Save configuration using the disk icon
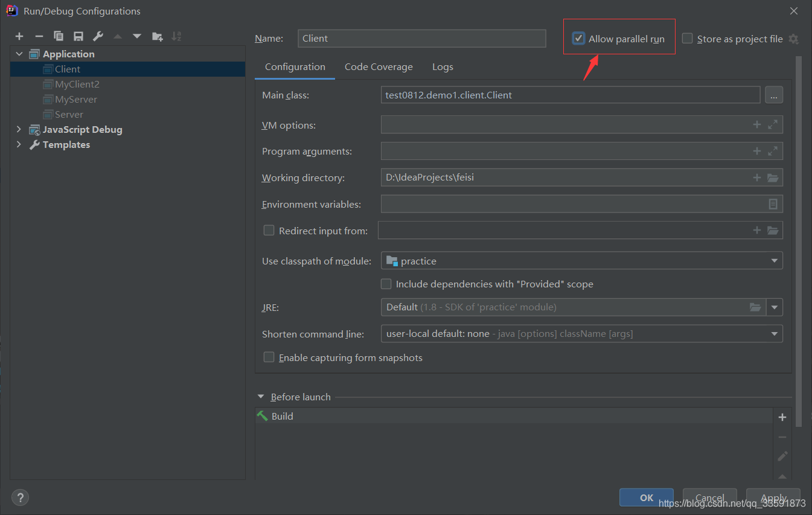Image resolution: width=812 pixels, height=515 pixels. [x=78, y=36]
